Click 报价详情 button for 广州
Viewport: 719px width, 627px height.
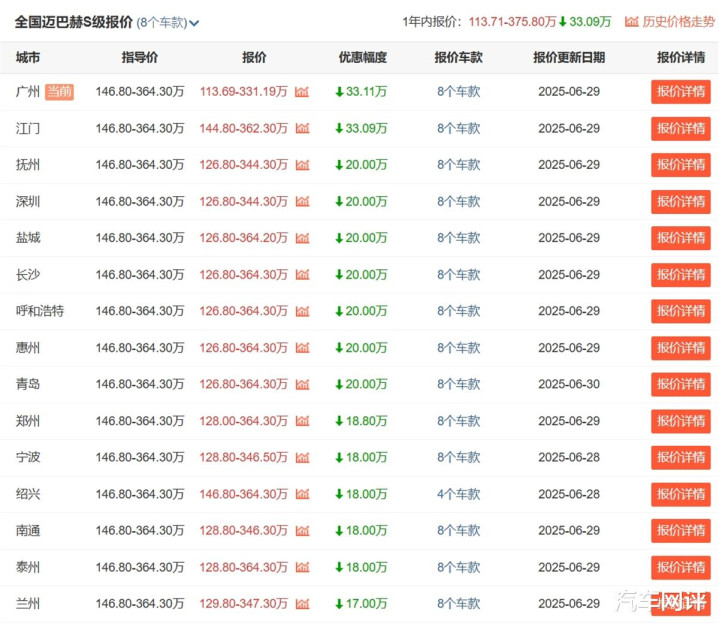(680, 92)
